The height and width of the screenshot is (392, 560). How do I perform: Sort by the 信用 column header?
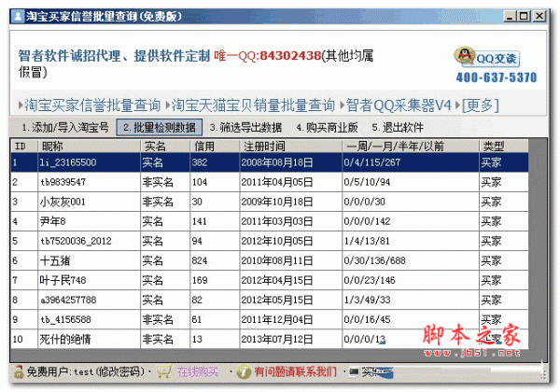click(215, 146)
